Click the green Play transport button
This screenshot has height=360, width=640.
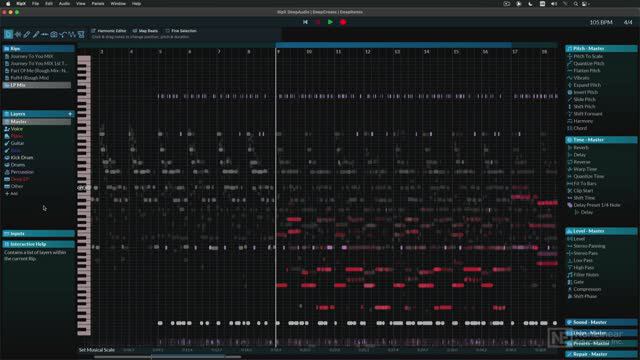pyautogui.click(x=330, y=22)
